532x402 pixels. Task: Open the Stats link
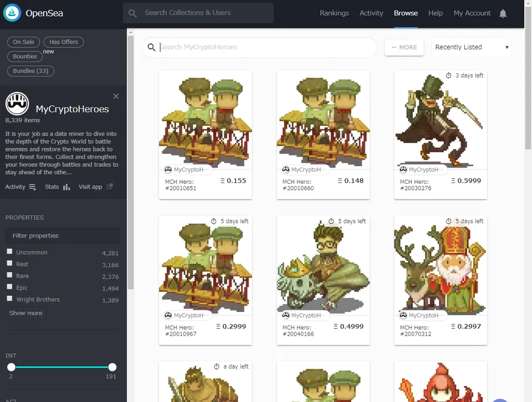[x=52, y=187]
